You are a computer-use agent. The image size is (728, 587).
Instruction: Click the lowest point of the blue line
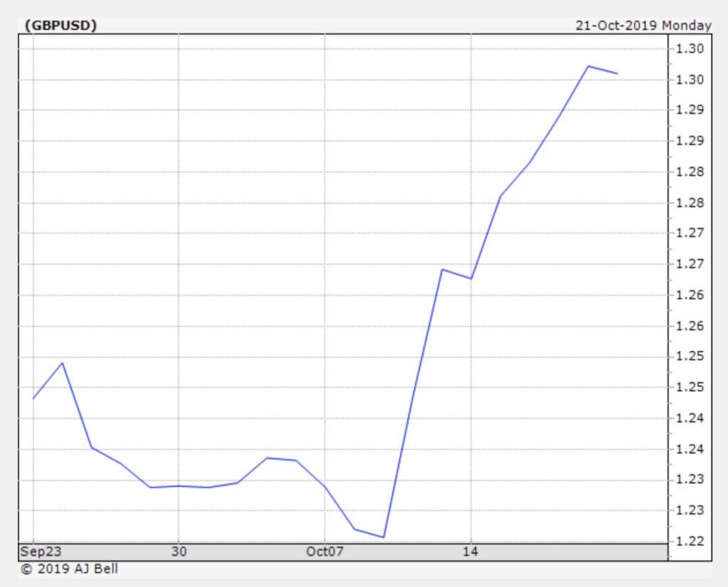click(x=383, y=537)
